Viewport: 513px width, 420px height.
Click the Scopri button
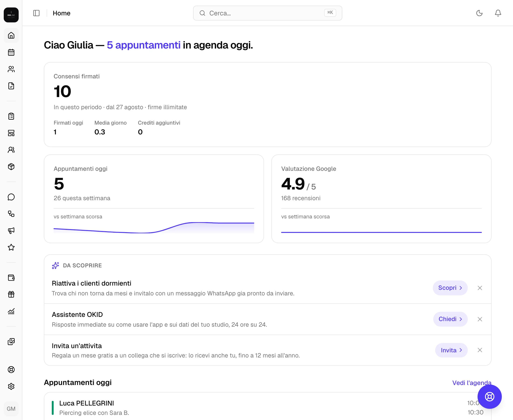[450, 288]
